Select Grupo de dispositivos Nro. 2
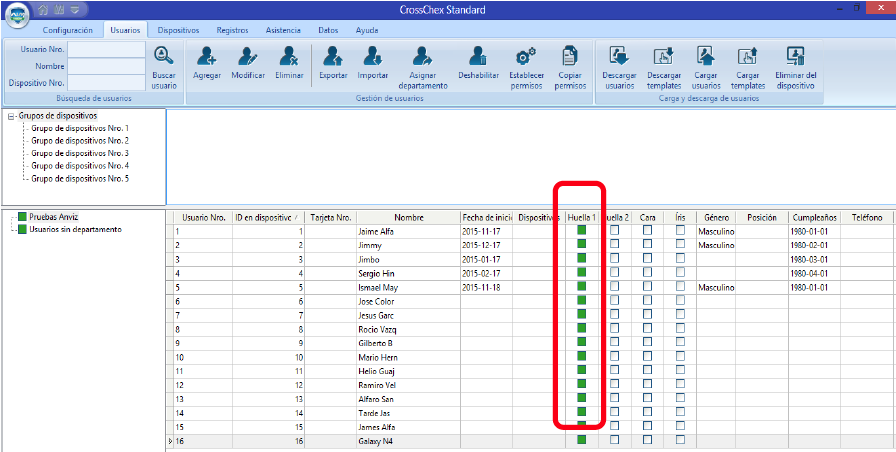Screen dimensions: 896x452 point(79,141)
